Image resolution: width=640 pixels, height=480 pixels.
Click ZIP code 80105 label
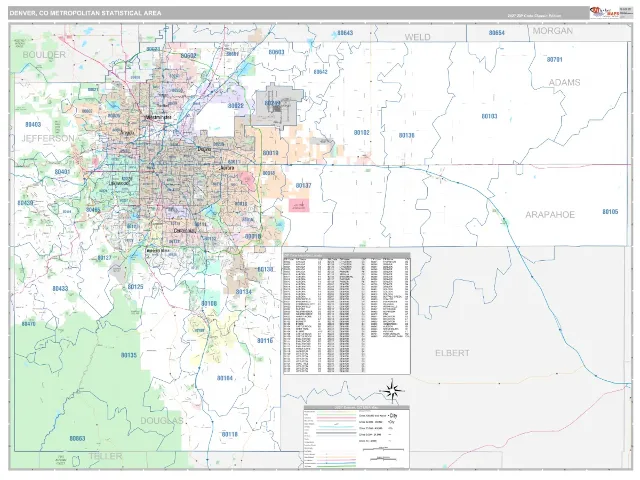click(x=610, y=212)
